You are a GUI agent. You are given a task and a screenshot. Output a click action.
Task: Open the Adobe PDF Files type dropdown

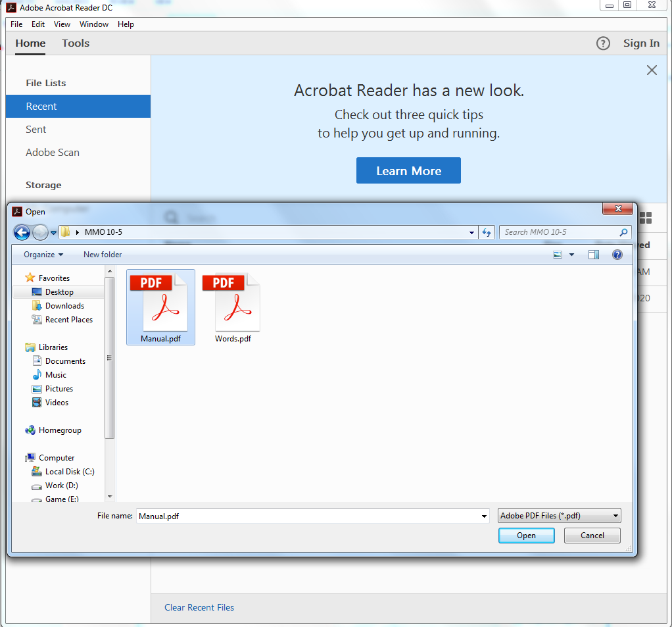coord(559,516)
